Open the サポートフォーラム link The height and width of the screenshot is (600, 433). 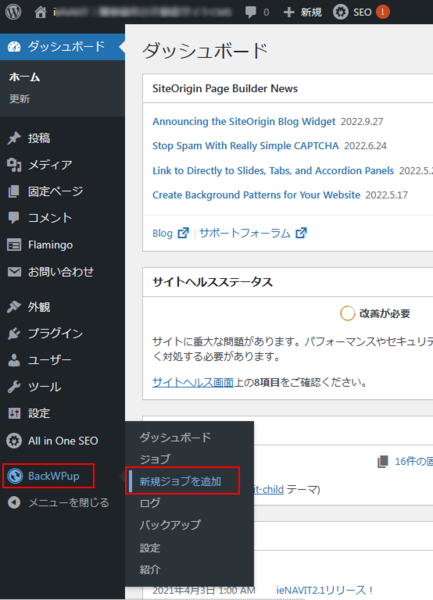click(x=245, y=233)
